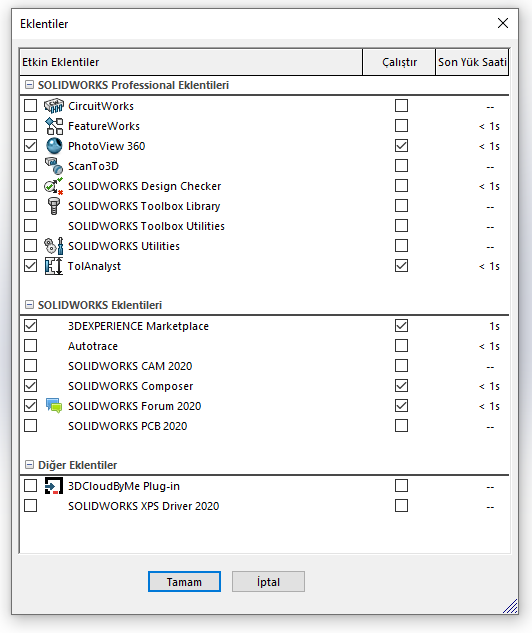Check SOLIDWORKS PCB 2020 Çalıştır checkbox

(x=401, y=426)
